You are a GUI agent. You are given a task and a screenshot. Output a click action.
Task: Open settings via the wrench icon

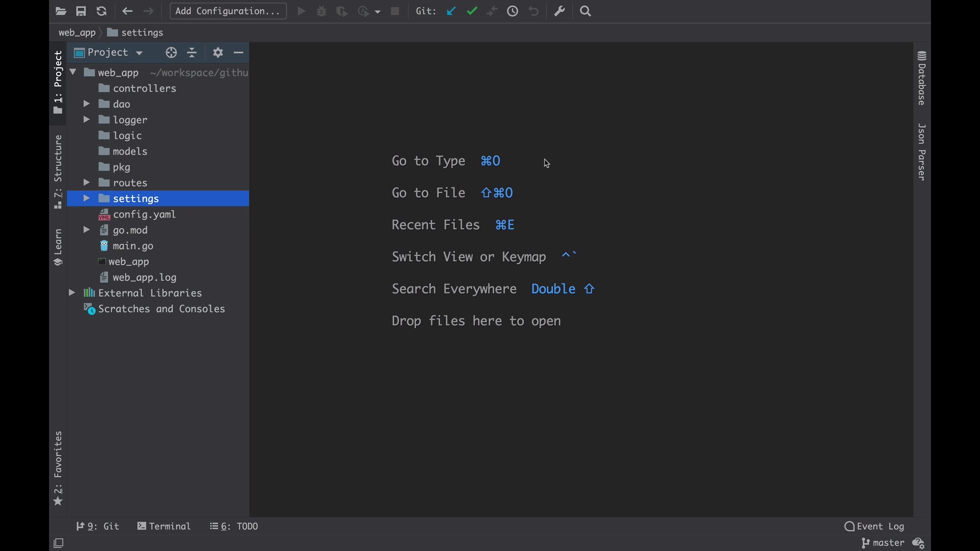tap(560, 11)
